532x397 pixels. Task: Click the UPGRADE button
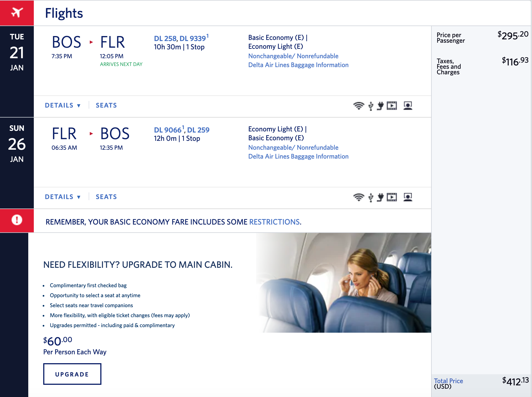(72, 374)
